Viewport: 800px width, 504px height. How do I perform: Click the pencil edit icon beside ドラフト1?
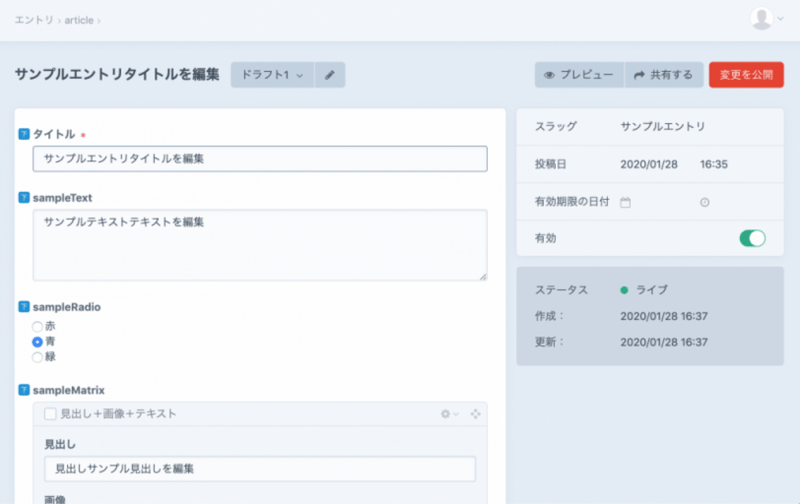click(330, 75)
